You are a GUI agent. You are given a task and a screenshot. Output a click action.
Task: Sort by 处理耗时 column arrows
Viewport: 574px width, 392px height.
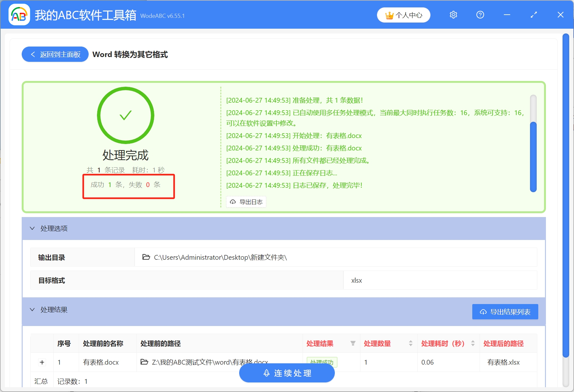point(473,343)
